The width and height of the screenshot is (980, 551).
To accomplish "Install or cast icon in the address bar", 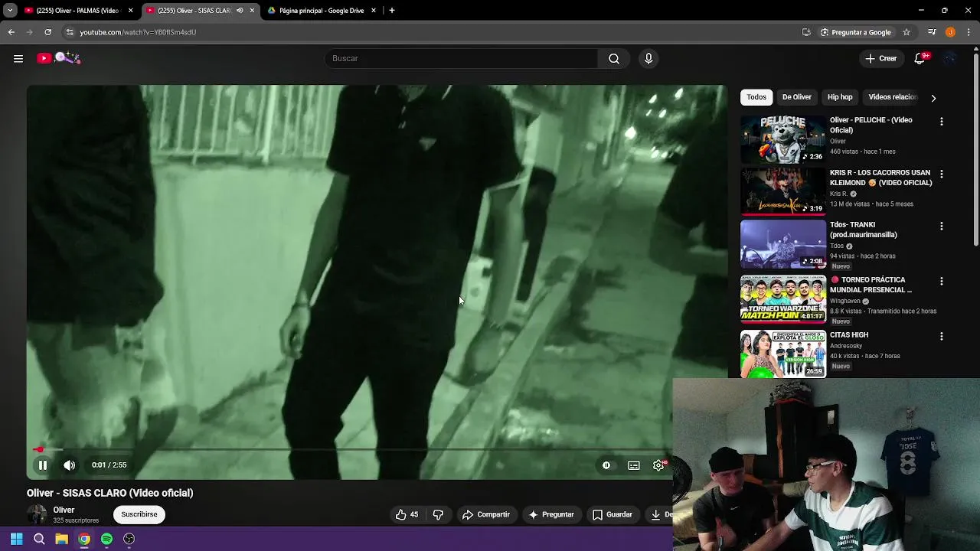I will (806, 32).
